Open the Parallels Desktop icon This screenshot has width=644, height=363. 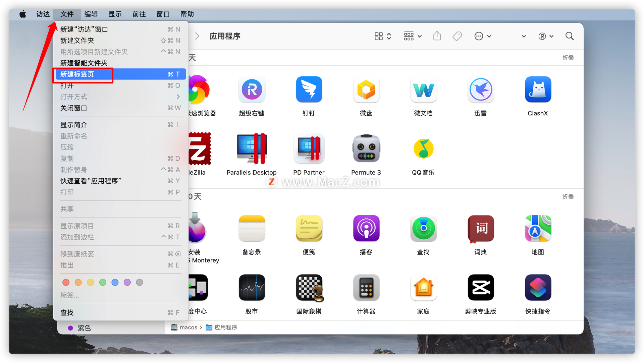252,148
